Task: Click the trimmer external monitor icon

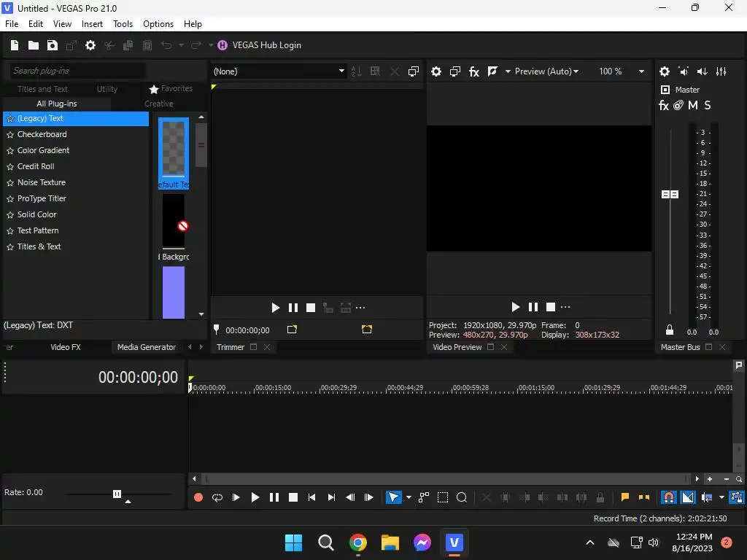Action: pos(414,71)
